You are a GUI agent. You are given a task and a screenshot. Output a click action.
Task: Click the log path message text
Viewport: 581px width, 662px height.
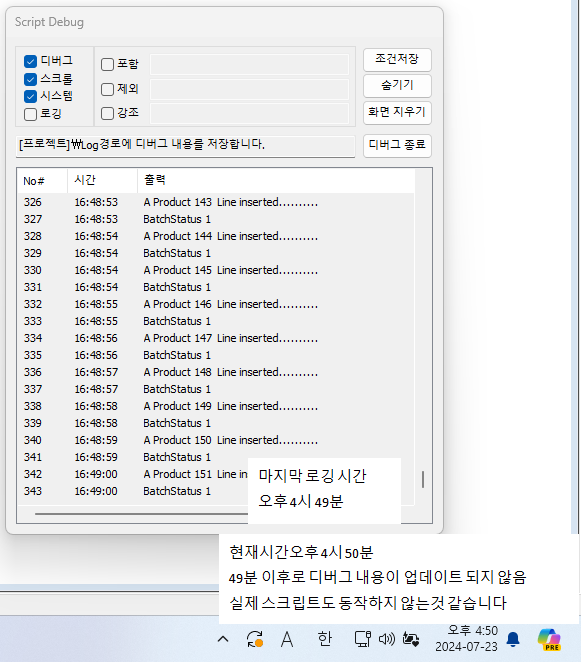tap(142, 144)
